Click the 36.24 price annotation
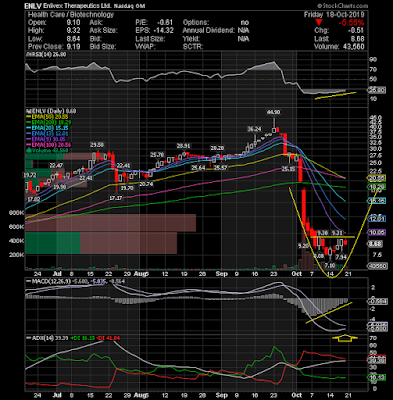The width and height of the screenshot is (393, 400). coord(254,129)
